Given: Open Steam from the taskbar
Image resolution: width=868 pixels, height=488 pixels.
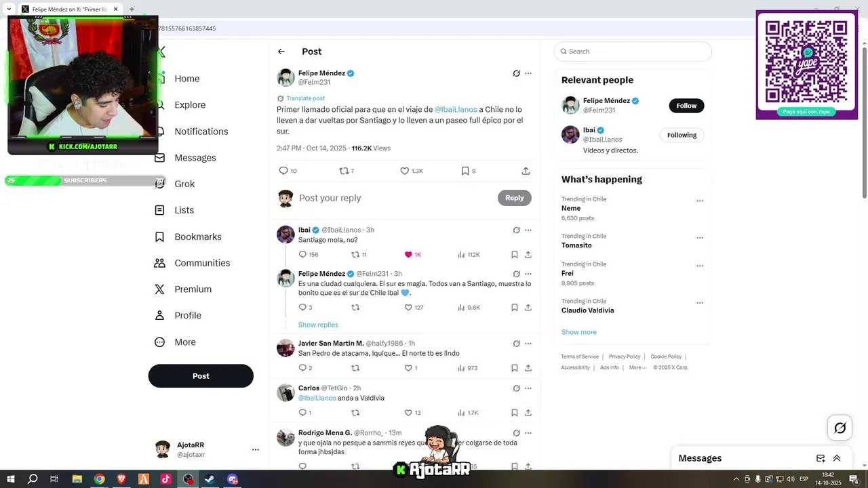Looking at the screenshot, I should click(x=210, y=479).
